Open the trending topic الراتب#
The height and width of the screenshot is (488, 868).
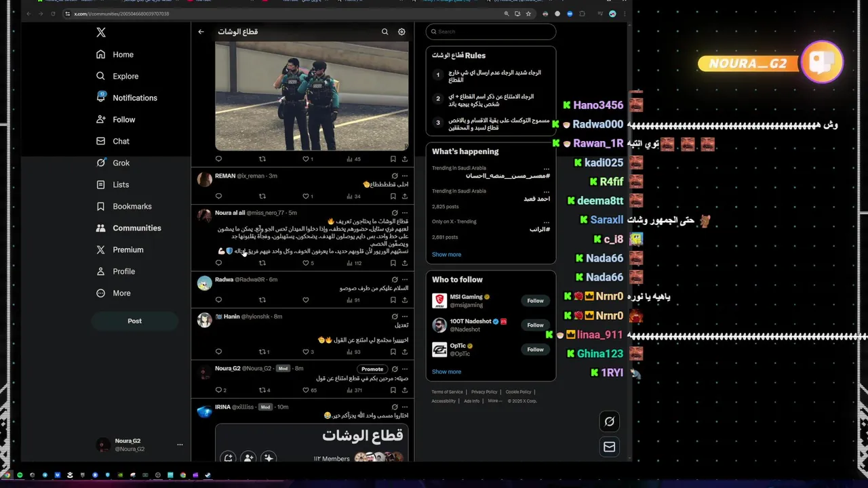click(x=539, y=229)
